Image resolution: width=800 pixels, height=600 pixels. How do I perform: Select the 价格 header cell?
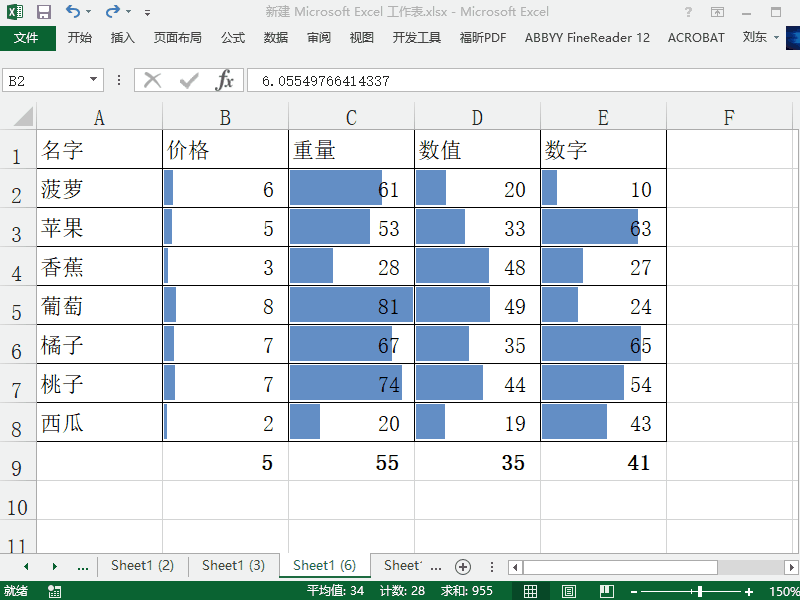coord(226,149)
